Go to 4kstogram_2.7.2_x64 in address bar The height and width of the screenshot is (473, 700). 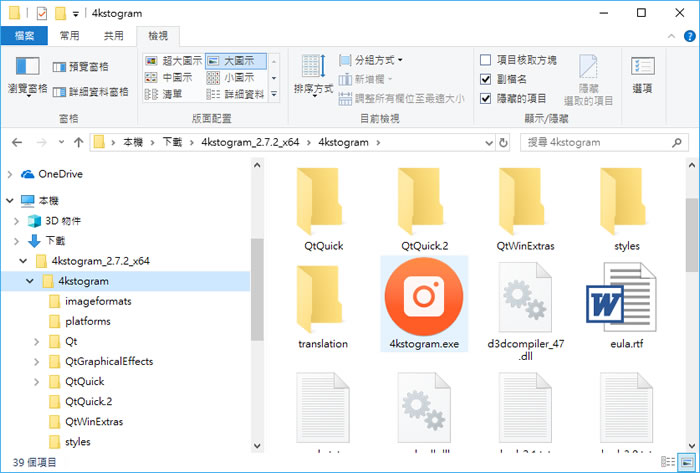point(250,143)
